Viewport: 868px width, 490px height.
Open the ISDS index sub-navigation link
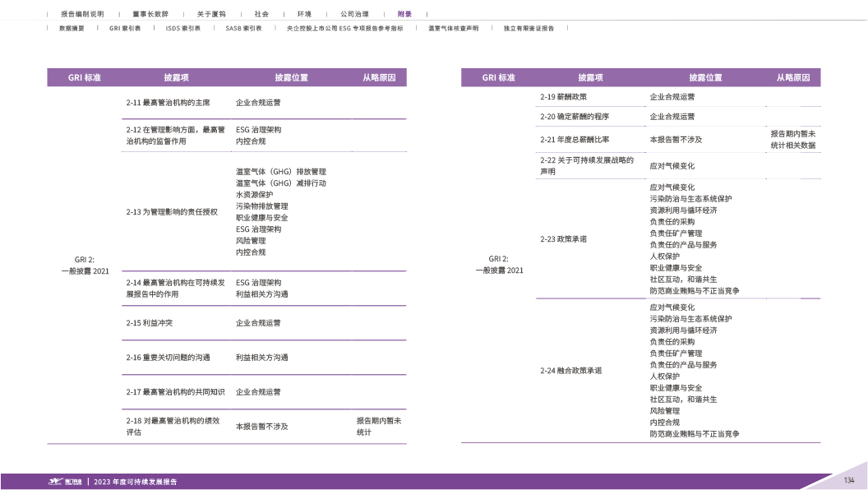pos(182,28)
